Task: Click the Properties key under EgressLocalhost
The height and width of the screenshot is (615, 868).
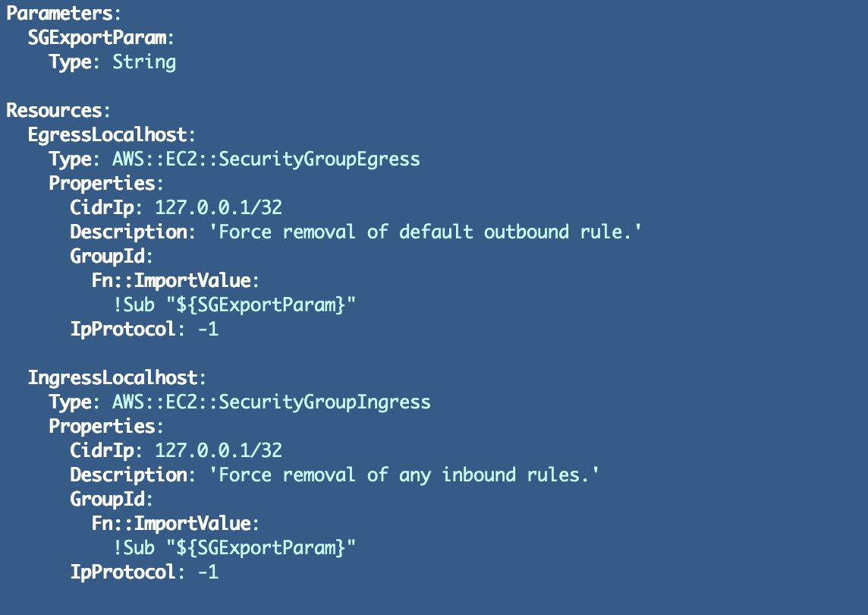Action: click(102, 184)
